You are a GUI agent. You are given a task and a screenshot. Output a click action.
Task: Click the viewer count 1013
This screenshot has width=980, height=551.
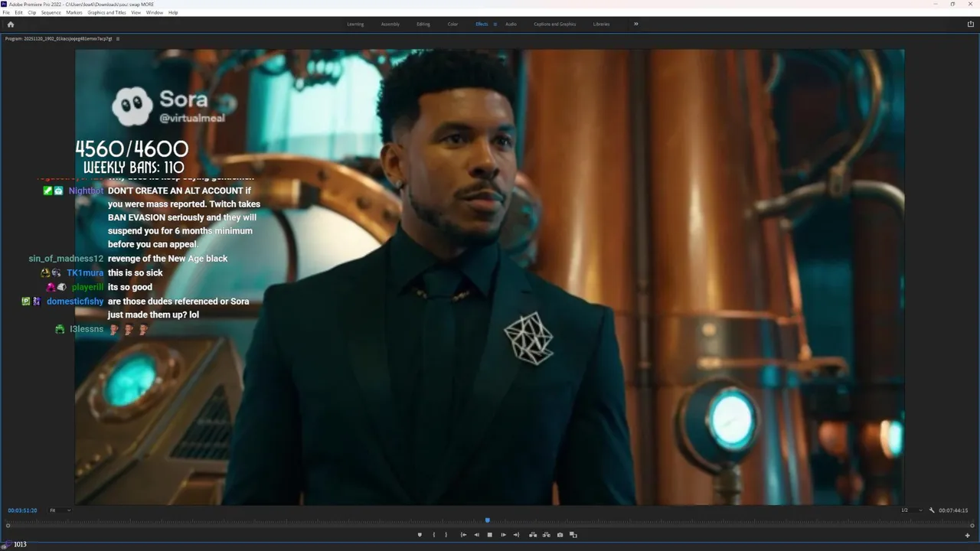click(20, 544)
